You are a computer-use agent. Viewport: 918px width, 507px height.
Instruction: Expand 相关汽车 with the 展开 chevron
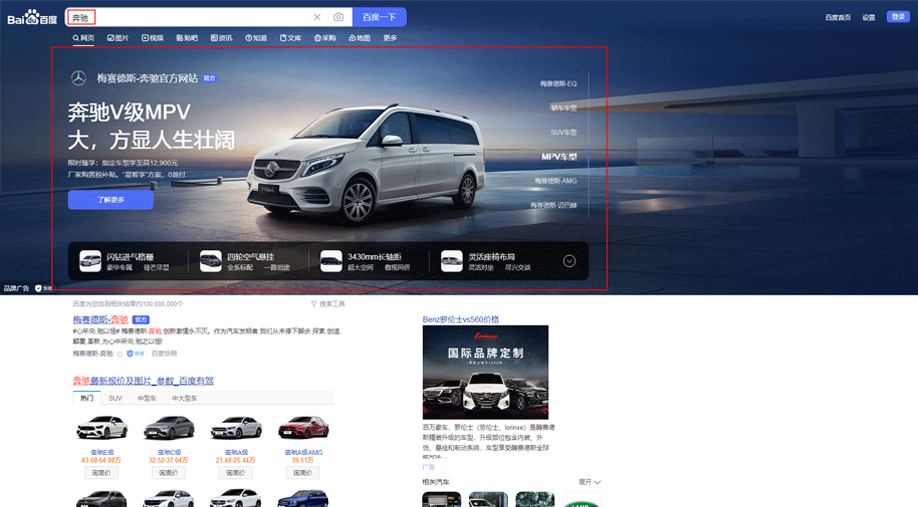click(x=590, y=482)
